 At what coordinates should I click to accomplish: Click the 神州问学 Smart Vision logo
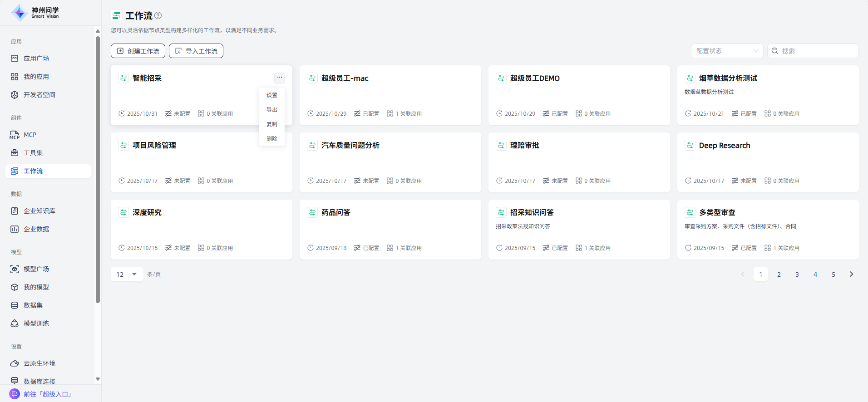click(x=35, y=13)
